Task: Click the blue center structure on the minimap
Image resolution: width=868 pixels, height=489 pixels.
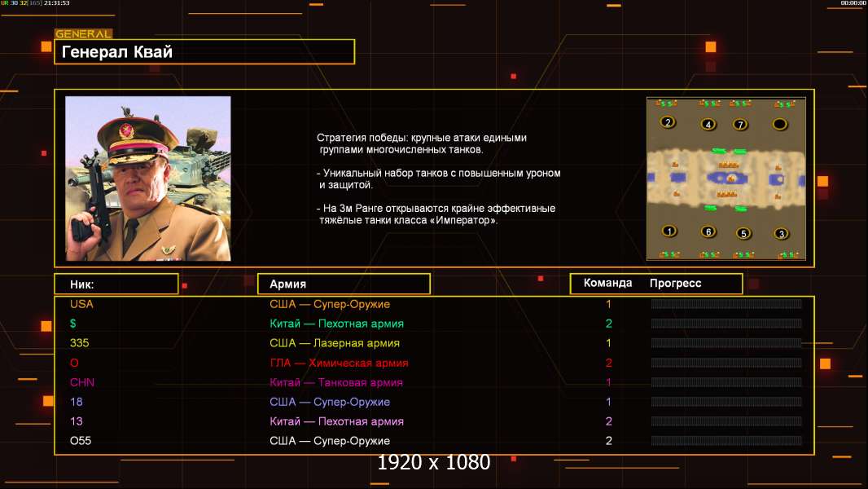Action: pyautogui.click(x=728, y=178)
